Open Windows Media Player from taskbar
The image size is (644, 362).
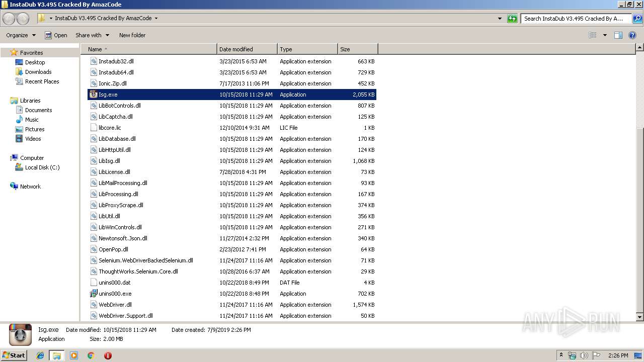pyautogui.click(x=74, y=355)
